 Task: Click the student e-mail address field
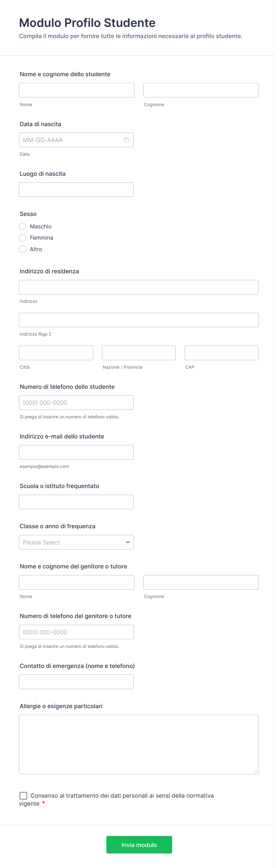coord(76,452)
